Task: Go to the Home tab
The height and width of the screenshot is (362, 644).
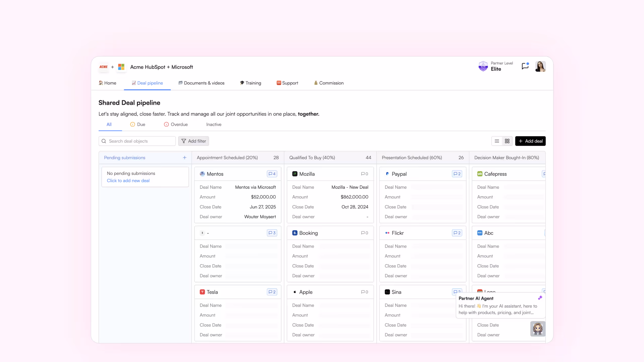Action: [107, 83]
